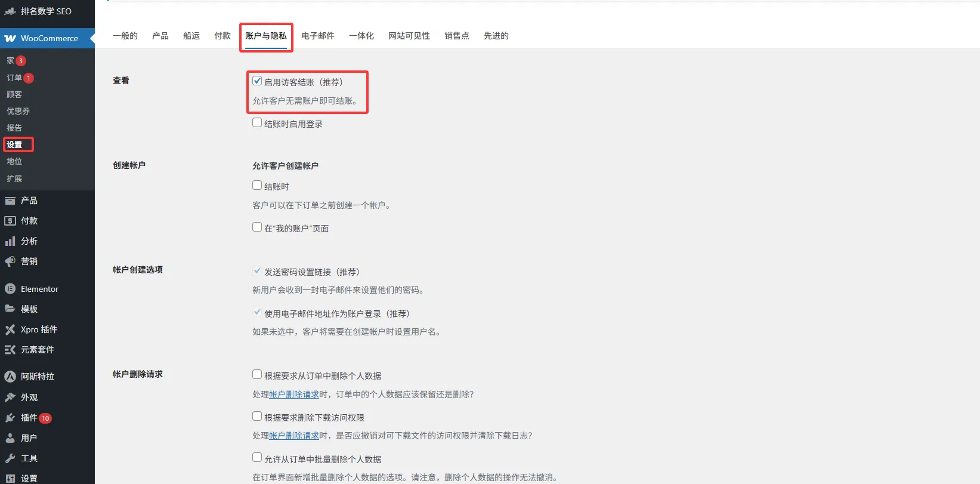Open 优惠券 submenu link
The width and height of the screenshot is (980, 484).
pyautogui.click(x=18, y=111)
